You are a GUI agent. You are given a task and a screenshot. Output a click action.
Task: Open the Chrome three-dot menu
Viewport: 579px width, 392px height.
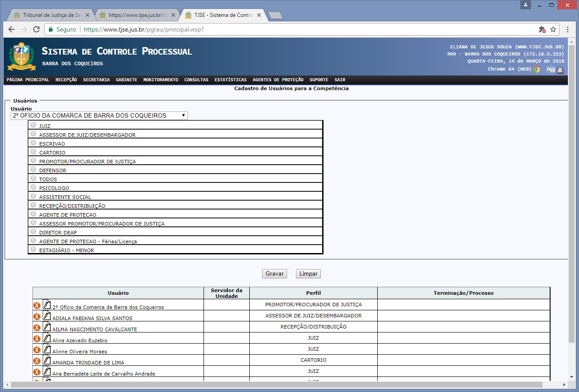click(568, 29)
